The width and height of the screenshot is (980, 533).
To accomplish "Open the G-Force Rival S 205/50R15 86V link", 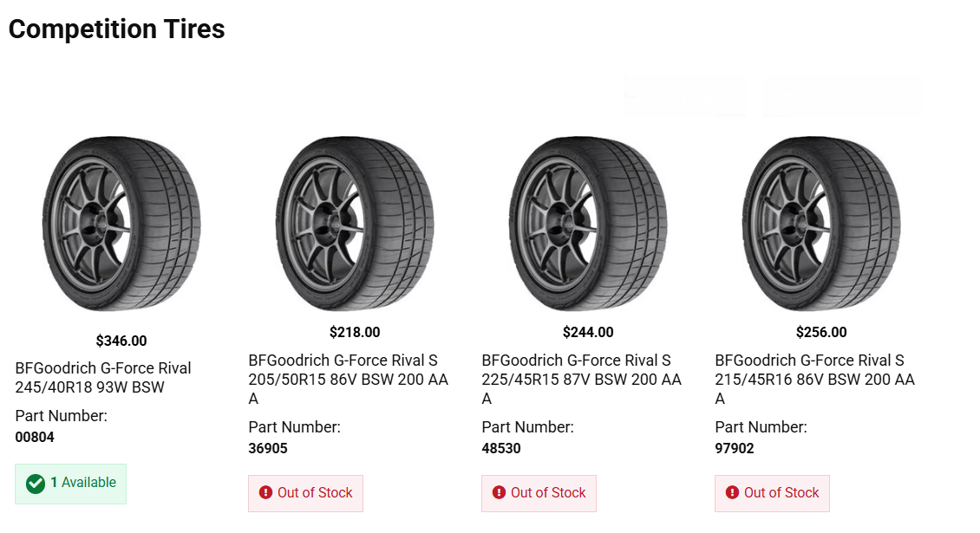I will (x=348, y=380).
